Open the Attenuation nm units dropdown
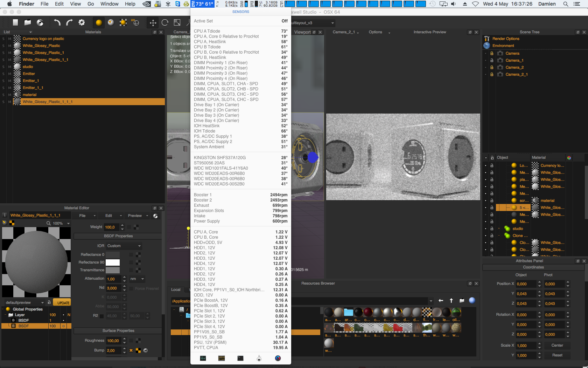588x368 pixels. click(137, 279)
